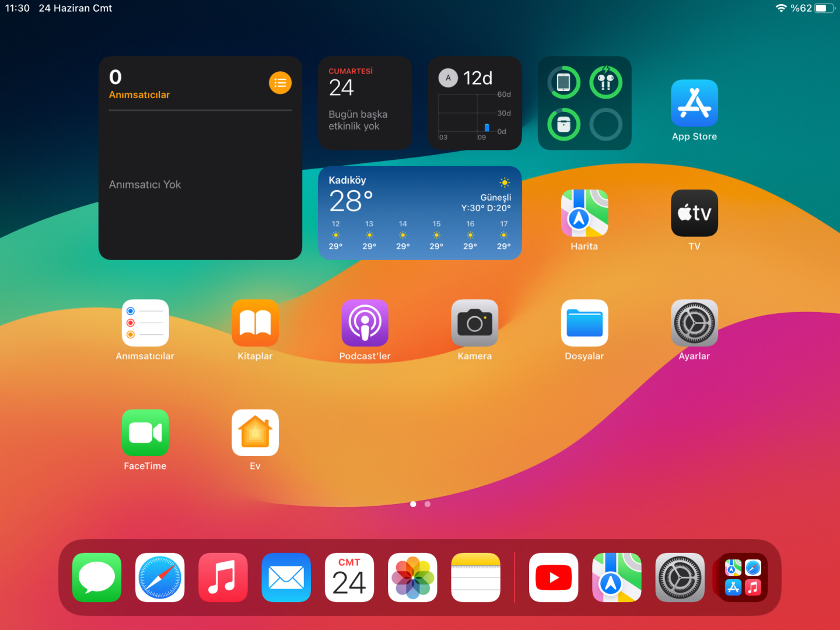840x630 pixels.
Task: Tap the Anımsatıcılar title in reminders widget
Action: pyautogui.click(x=139, y=94)
